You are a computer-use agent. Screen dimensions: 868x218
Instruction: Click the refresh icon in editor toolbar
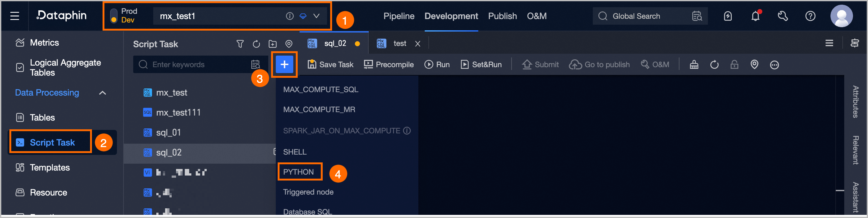pos(714,64)
